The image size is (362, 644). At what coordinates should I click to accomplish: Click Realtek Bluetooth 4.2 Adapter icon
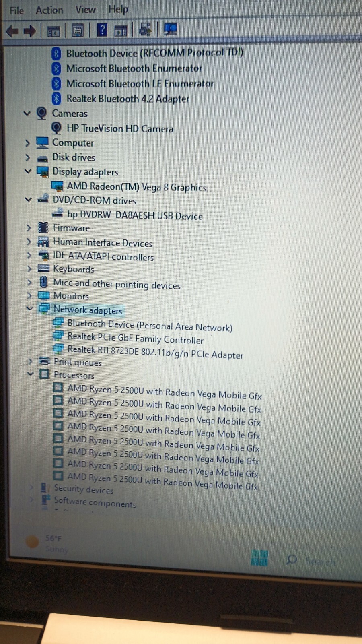click(x=56, y=99)
